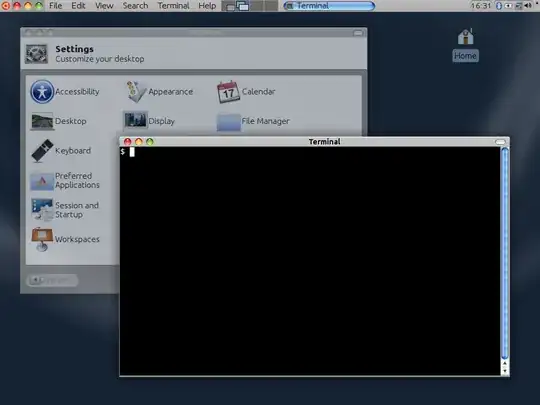
Task: Close the Terminal window with red button
Action: [127, 142]
